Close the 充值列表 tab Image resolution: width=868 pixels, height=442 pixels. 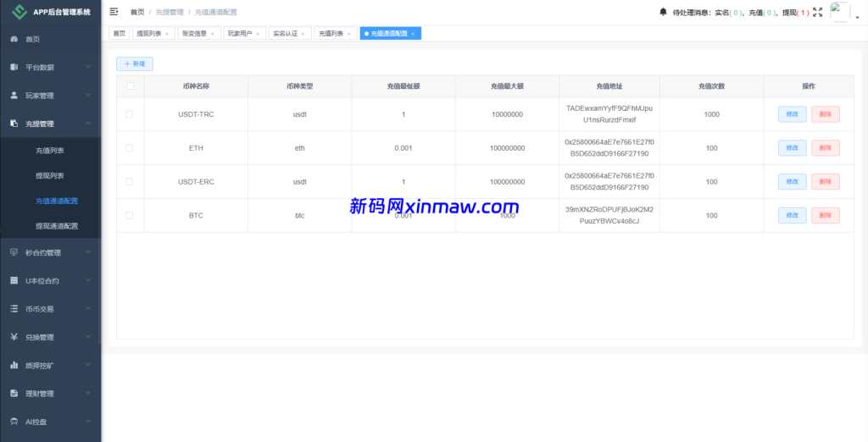[x=348, y=34]
